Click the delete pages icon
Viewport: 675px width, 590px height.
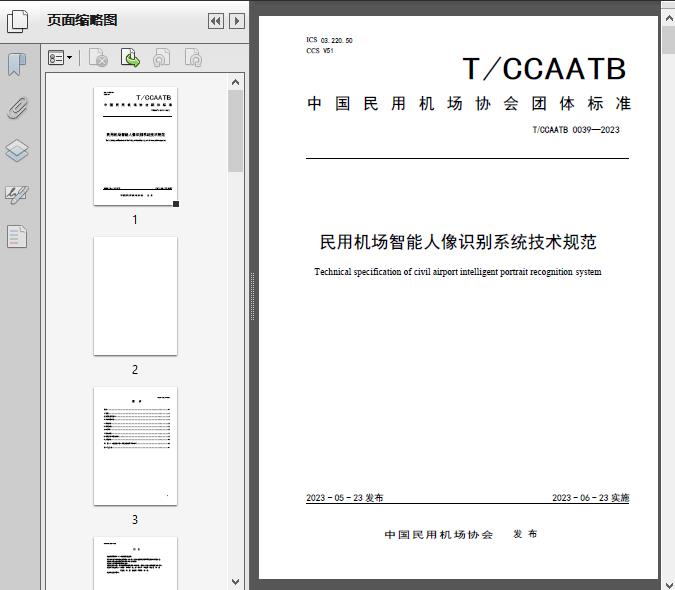98,58
